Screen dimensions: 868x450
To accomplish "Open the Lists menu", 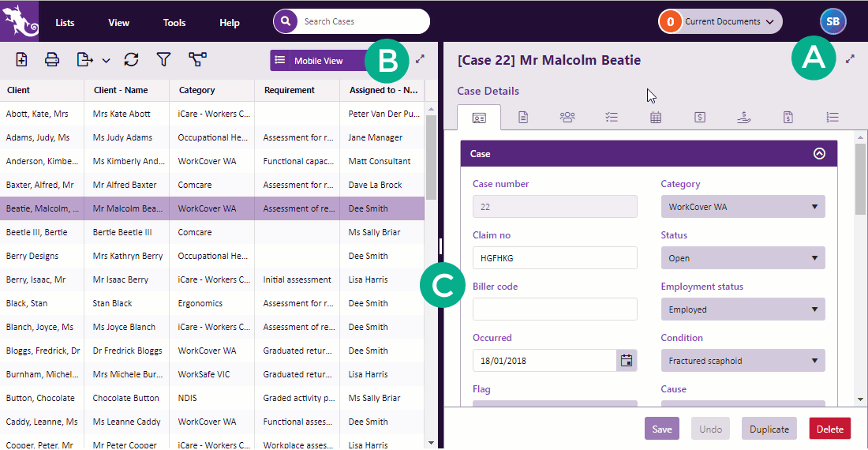I will pos(65,22).
